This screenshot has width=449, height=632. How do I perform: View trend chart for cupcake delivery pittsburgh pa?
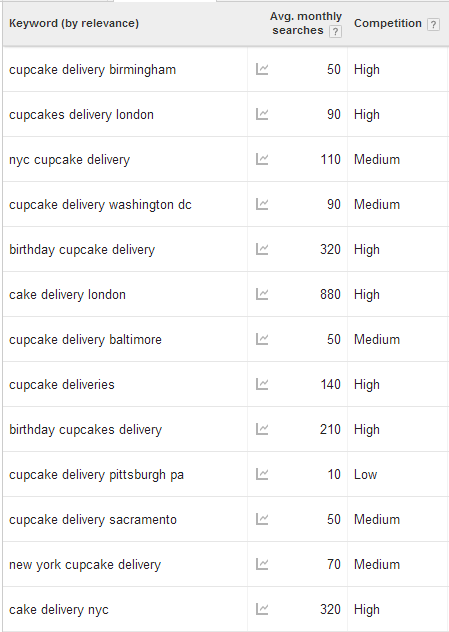coord(262,474)
